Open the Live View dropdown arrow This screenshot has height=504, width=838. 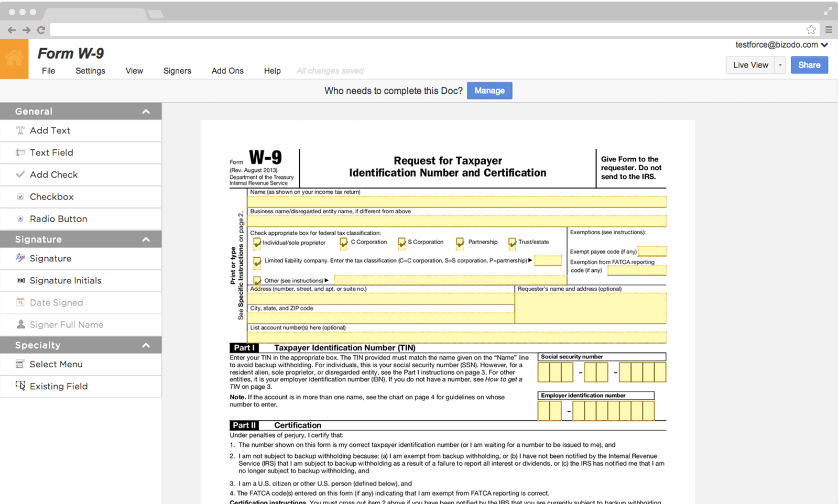[780, 65]
